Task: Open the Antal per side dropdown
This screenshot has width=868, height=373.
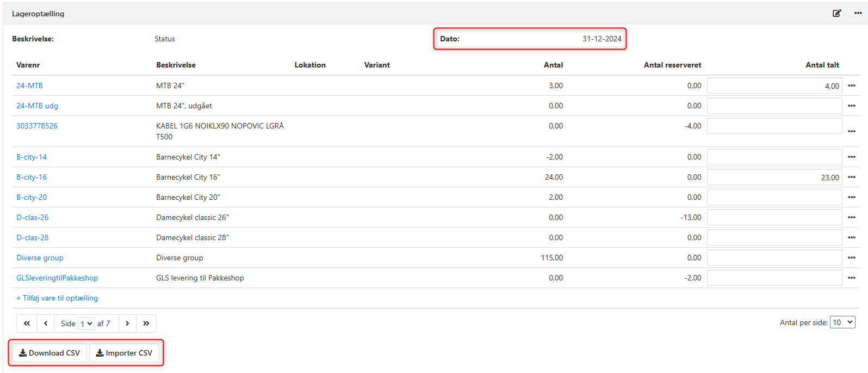Action: (842, 322)
